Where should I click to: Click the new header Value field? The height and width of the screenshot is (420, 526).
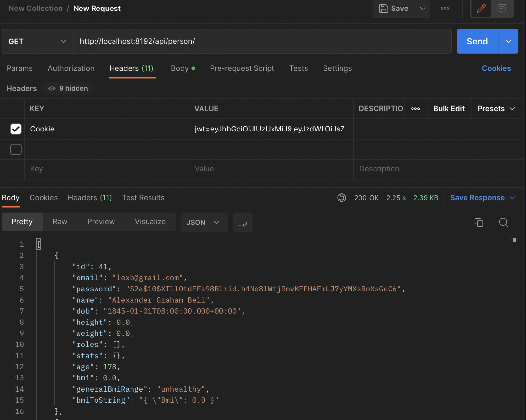click(x=271, y=169)
